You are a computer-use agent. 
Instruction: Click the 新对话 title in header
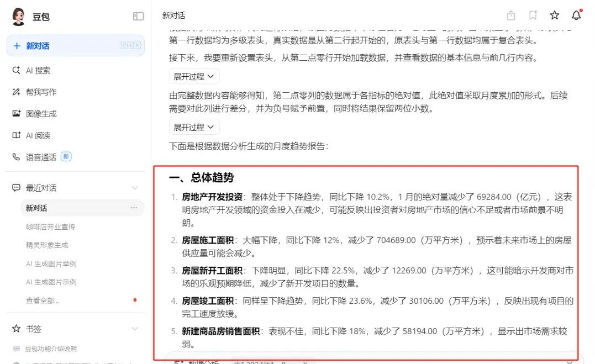(174, 15)
